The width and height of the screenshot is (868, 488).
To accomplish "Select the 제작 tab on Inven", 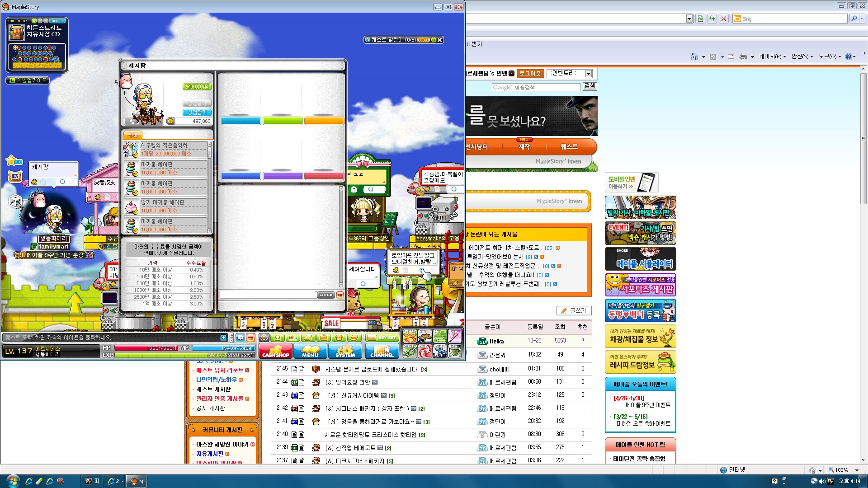I will pos(524,147).
